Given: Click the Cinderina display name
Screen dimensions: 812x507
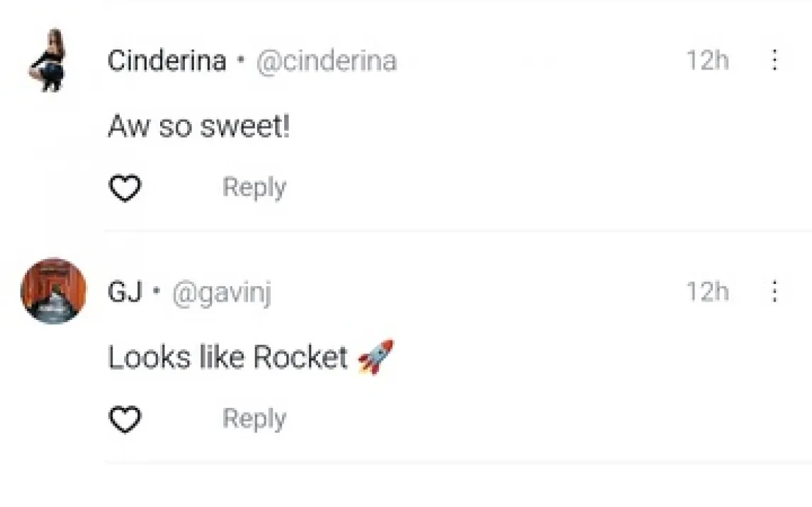Looking at the screenshot, I should pyautogui.click(x=167, y=61).
